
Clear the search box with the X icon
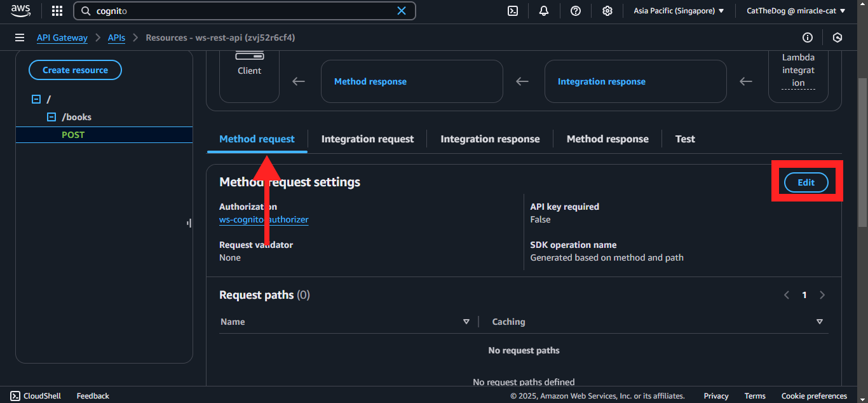click(402, 11)
